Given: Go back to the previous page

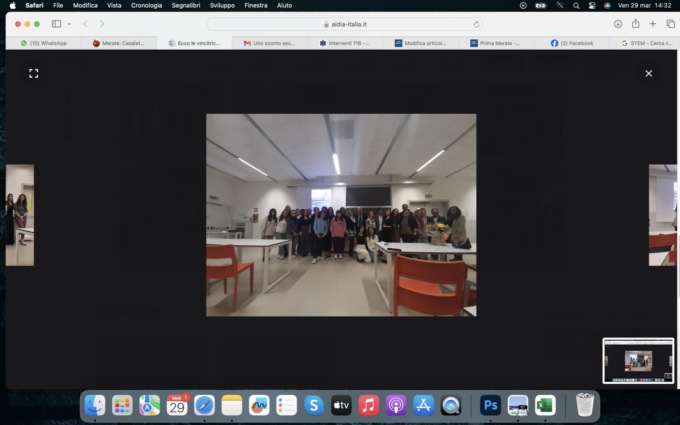Looking at the screenshot, I should tap(85, 24).
